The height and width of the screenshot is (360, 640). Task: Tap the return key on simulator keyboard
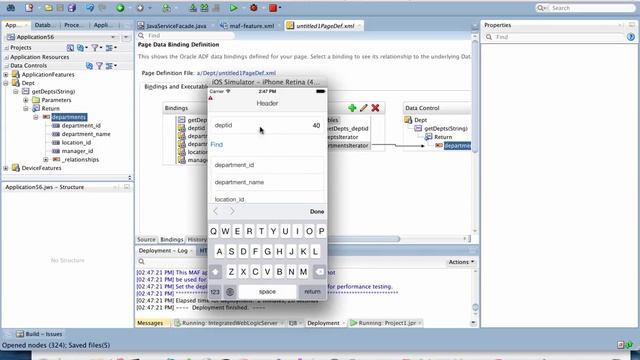[312, 291]
